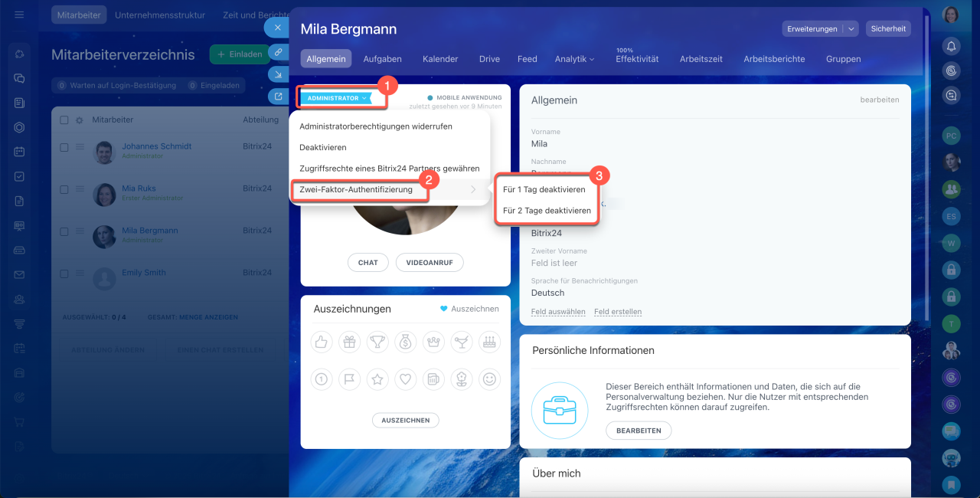Viewport: 980px width, 498px height.
Task: Click the AUSZEICHNEN button
Action: [406, 420]
